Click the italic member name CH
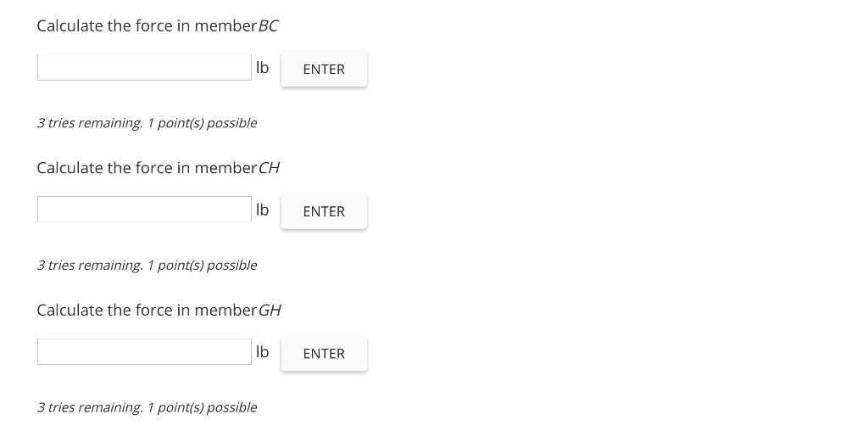This screenshot has width=868, height=448. [269, 168]
